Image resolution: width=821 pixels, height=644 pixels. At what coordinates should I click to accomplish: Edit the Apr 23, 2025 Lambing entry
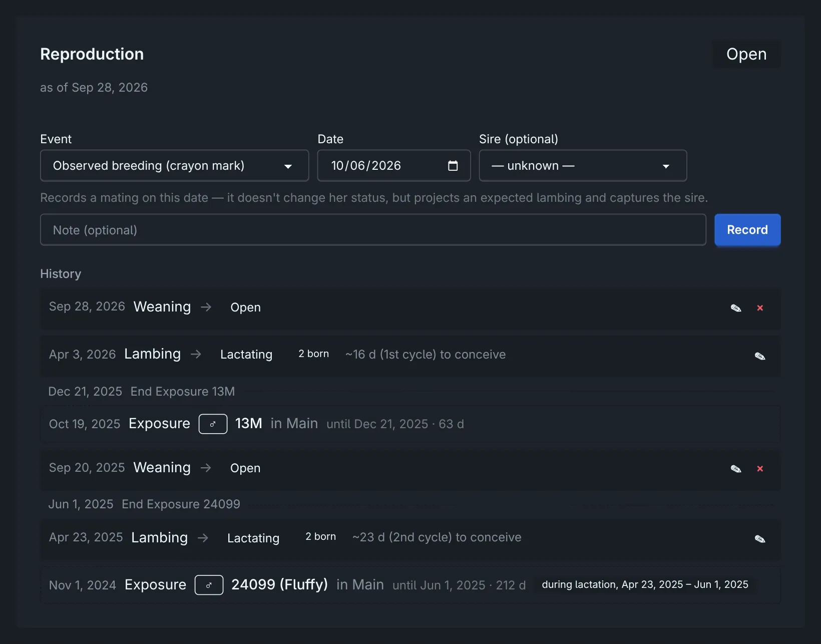coord(760,539)
